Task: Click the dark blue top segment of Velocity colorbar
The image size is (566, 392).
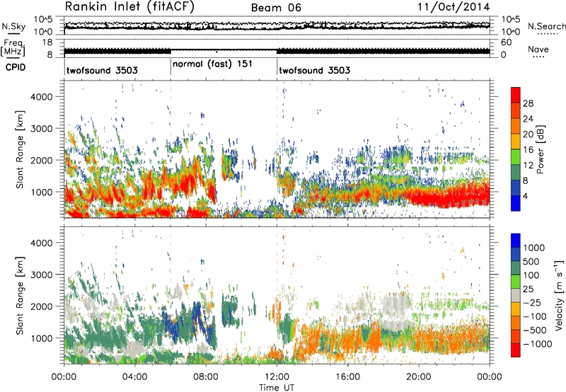Action: [x=516, y=241]
